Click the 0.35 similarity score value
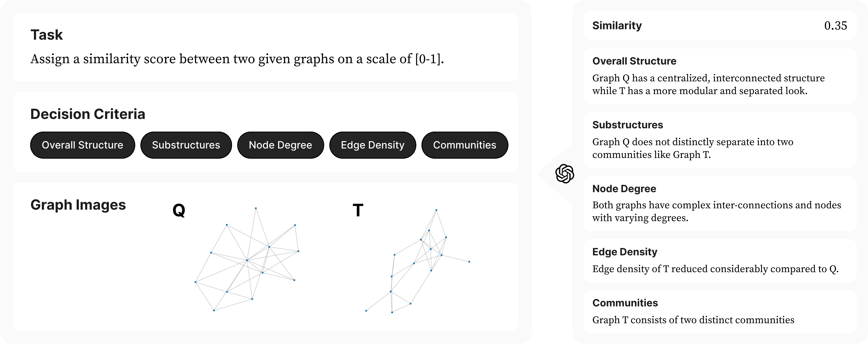Image resolution: width=868 pixels, height=344 pixels. point(835,26)
